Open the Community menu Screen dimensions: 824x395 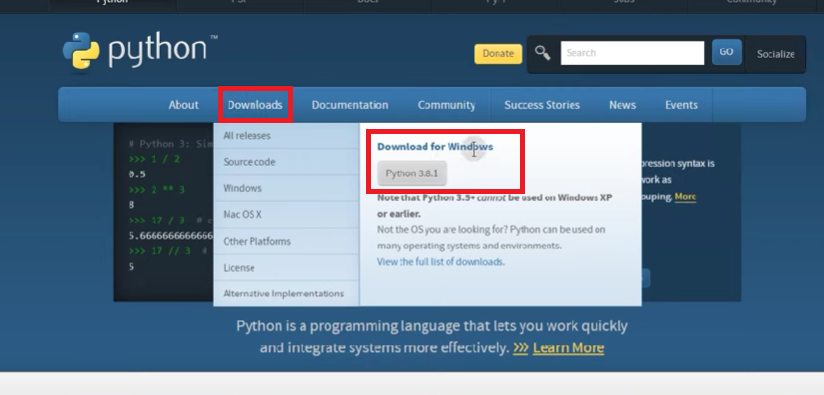point(446,105)
